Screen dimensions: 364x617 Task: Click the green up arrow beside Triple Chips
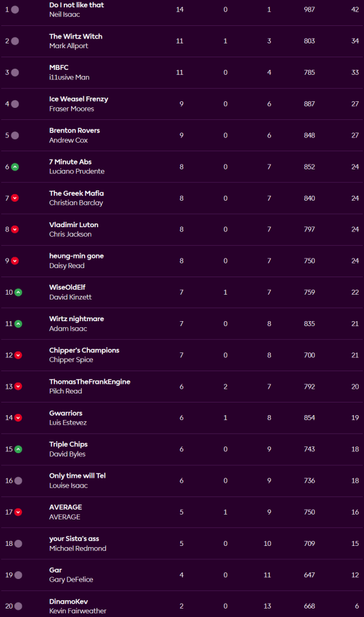click(x=18, y=449)
